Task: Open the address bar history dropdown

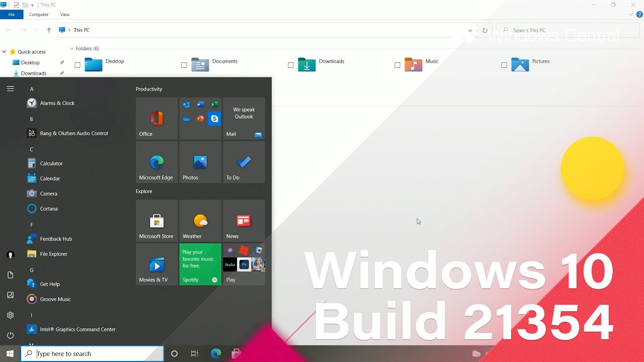Action: point(470,30)
